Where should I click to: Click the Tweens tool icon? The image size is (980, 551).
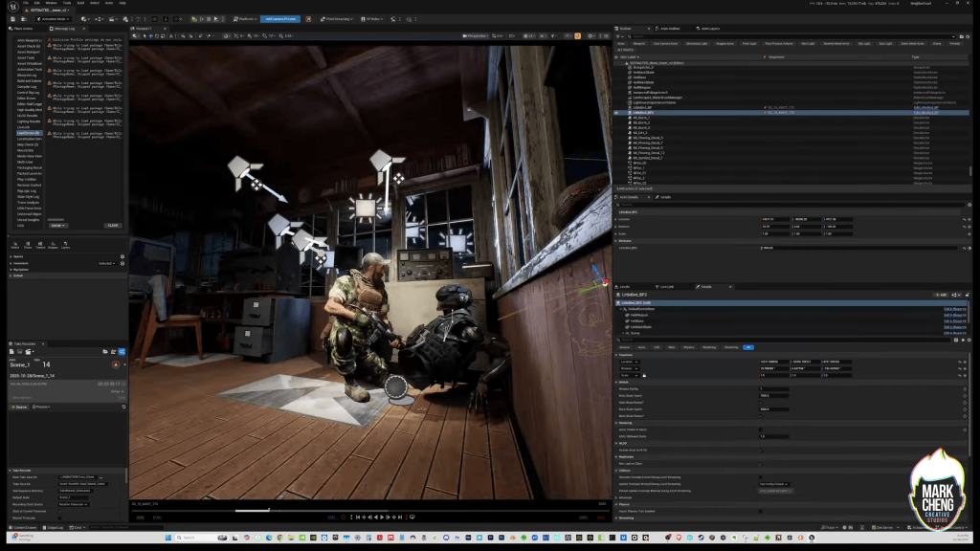tap(40, 245)
